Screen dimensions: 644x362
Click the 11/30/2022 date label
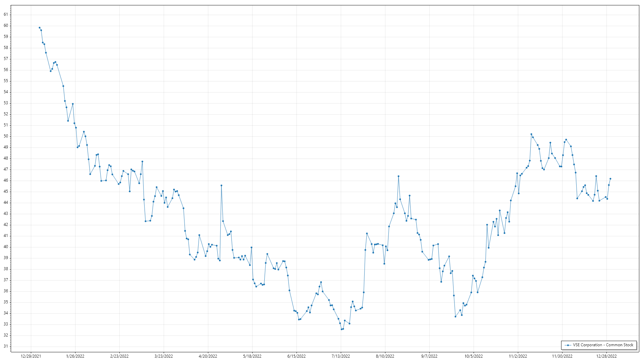tap(562, 356)
